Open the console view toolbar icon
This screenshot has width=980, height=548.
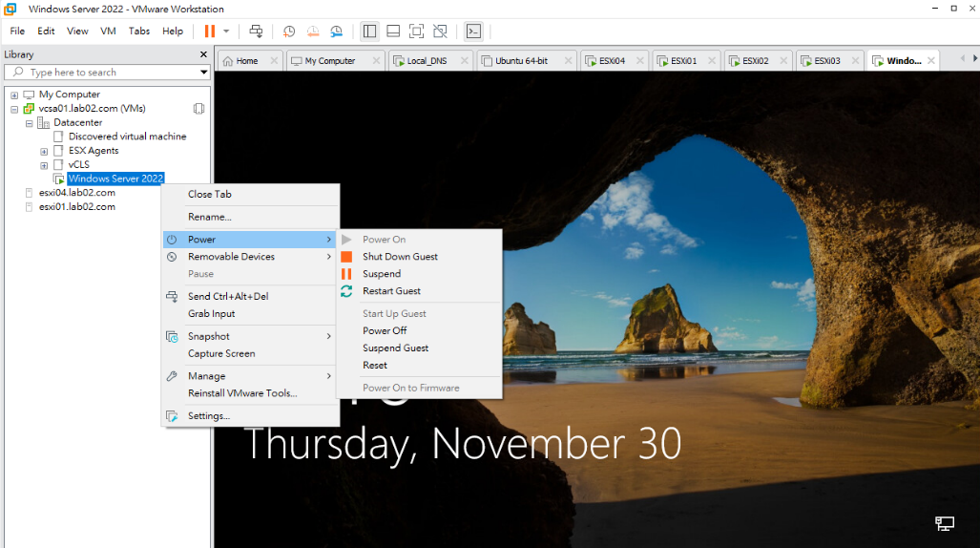click(473, 32)
